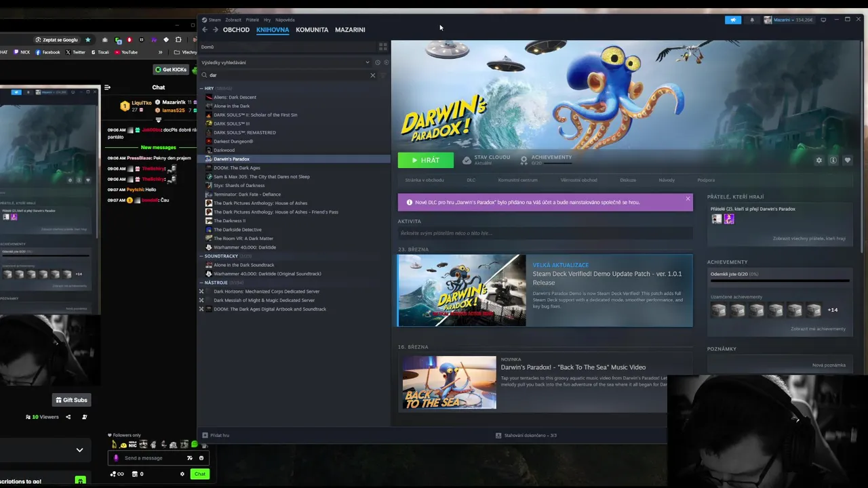Add Darwin's Paradox to favorites heart
This screenshot has width=868, height=488.
point(848,161)
